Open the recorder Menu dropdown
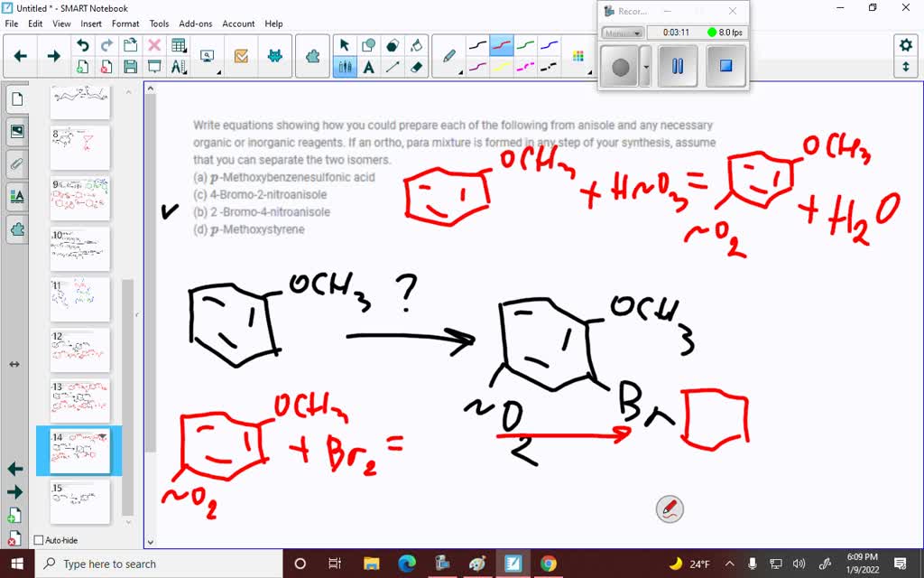Viewport: 924px width, 578px height. click(622, 33)
